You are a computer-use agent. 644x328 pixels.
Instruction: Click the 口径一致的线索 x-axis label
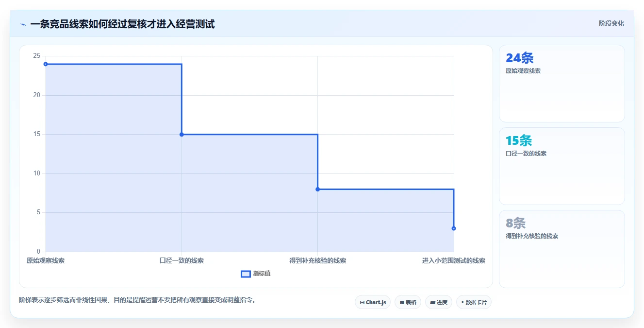(182, 260)
